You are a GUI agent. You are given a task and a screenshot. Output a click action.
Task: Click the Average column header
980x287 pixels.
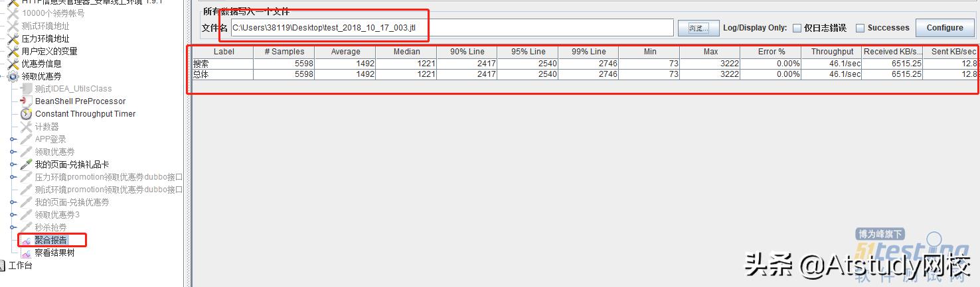tap(345, 52)
